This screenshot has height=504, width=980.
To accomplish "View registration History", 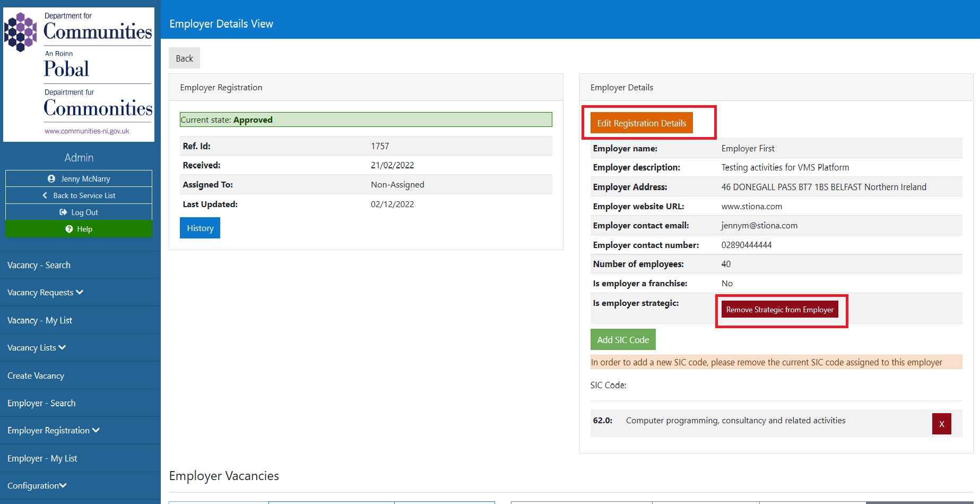I will 200,228.
